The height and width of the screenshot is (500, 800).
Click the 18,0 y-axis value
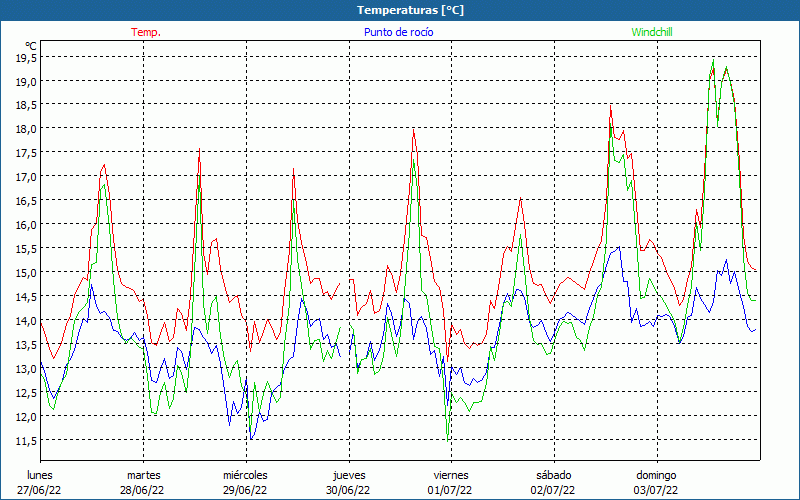pos(26,129)
